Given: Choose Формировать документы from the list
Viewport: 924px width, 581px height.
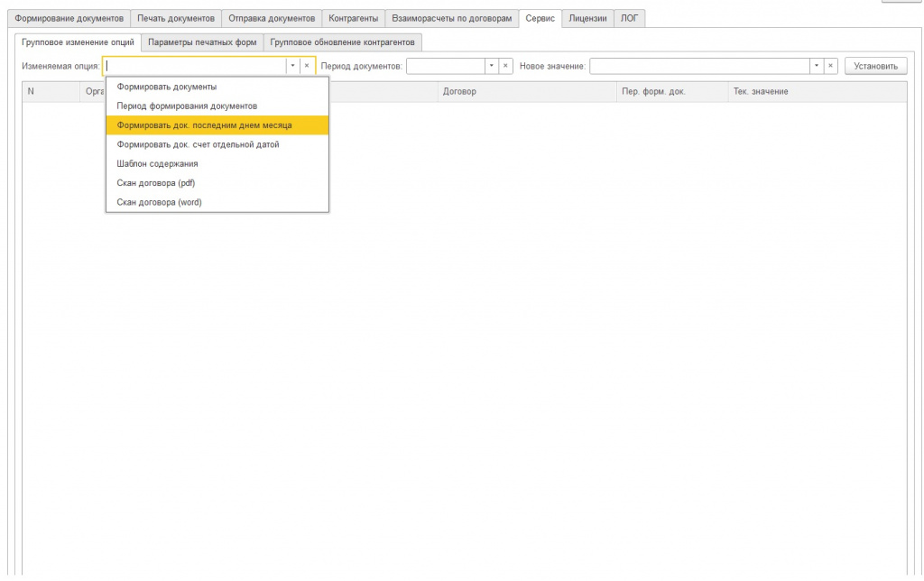Looking at the screenshot, I should [217, 87].
